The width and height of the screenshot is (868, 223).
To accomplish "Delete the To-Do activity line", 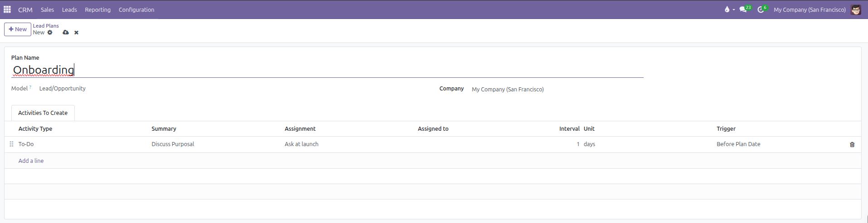I will pyautogui.click(x=852, y=144).
